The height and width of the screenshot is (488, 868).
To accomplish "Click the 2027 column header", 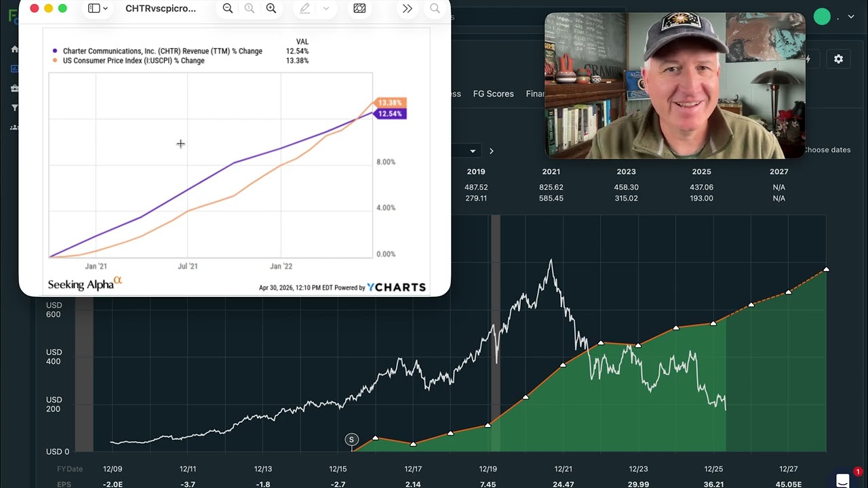I will tap(778, 171).
